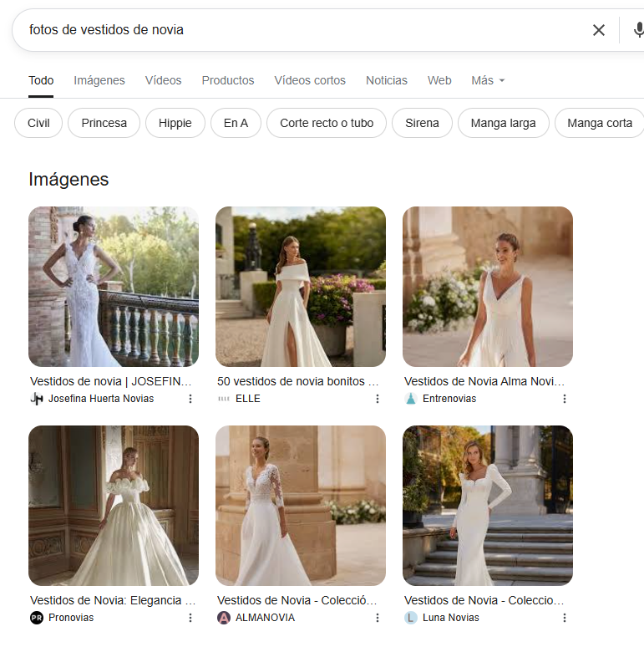Select the Princesa filter chip
The width and height of the screenshot is (644, 647).
(104, 123)
